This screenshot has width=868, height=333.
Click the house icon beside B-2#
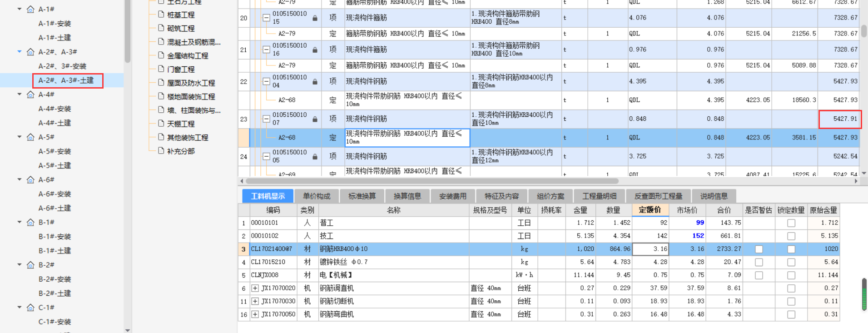tap(30, 264)
